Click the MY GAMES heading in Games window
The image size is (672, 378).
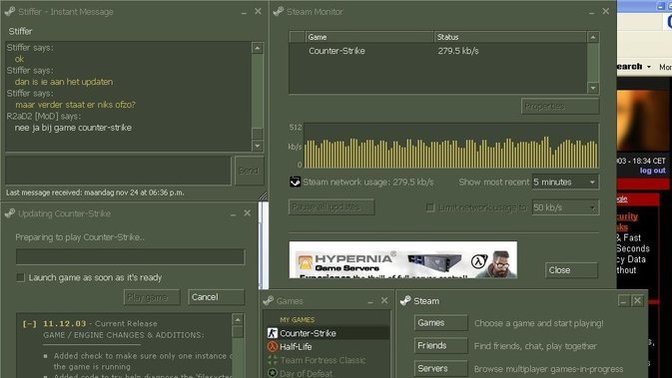(297, 320)
